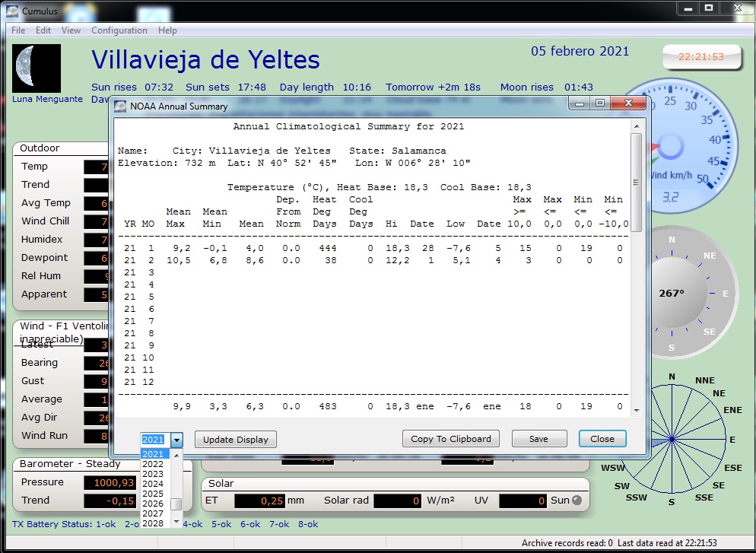Image resolution: width=756 pixels, height=553 pixels.
Task: Minimize the NOAA Annual Summary window
Action: tap(580, 103)
